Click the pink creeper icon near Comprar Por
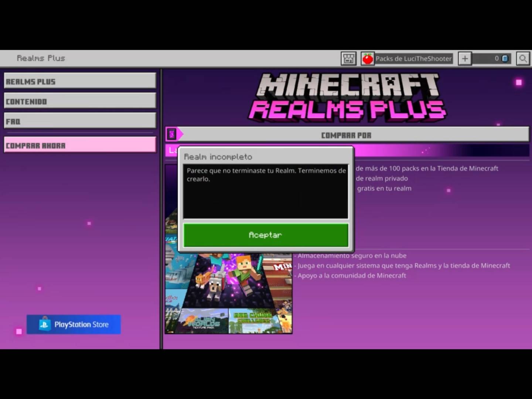 (172, 134)
